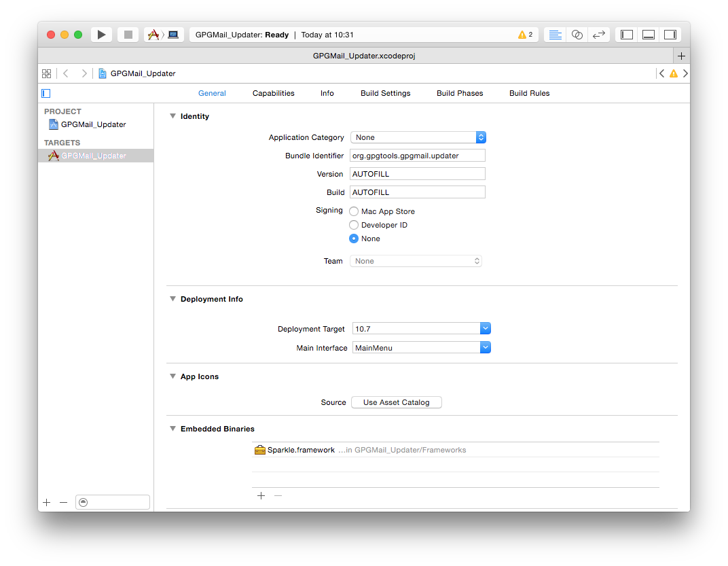The image size is (728, 566).
Task: Click the GPGMail_Updater: Ready status text
Action: [x=242, y=35]
